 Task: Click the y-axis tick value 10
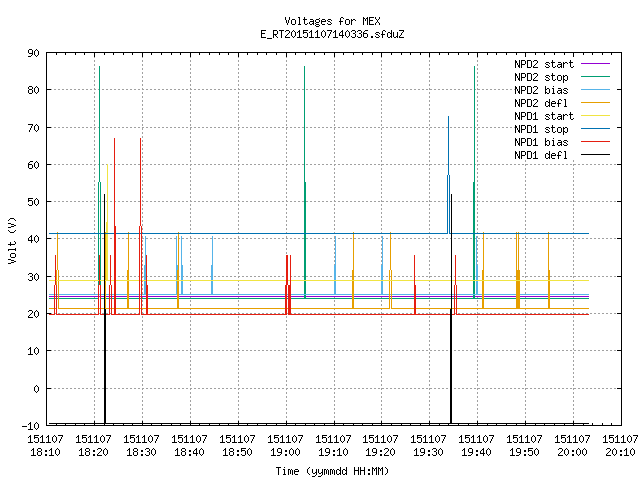[33, 351]
